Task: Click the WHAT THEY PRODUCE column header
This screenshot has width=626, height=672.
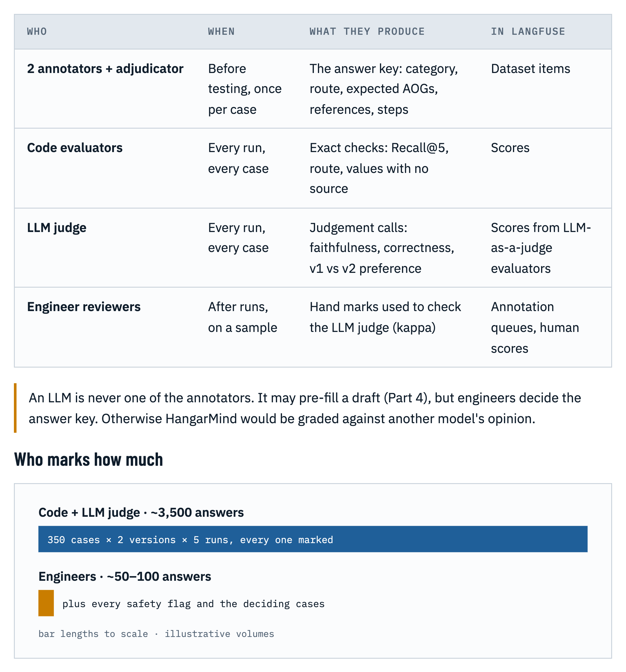Action: 367,32
